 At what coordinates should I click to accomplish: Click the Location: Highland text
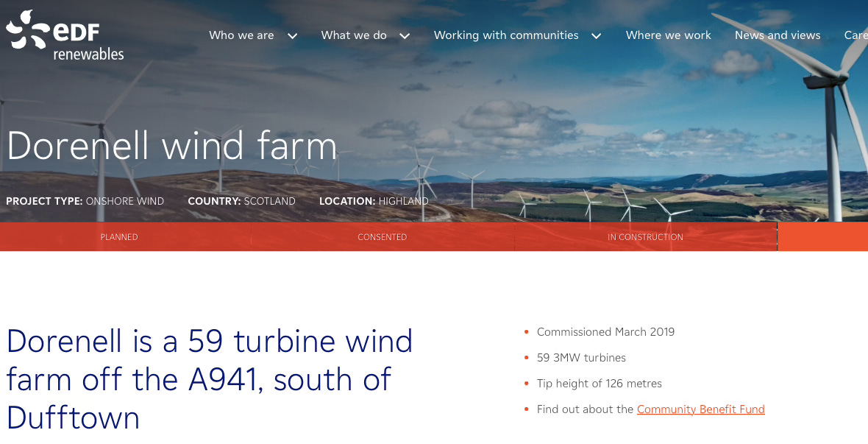(x=374, y=201)
